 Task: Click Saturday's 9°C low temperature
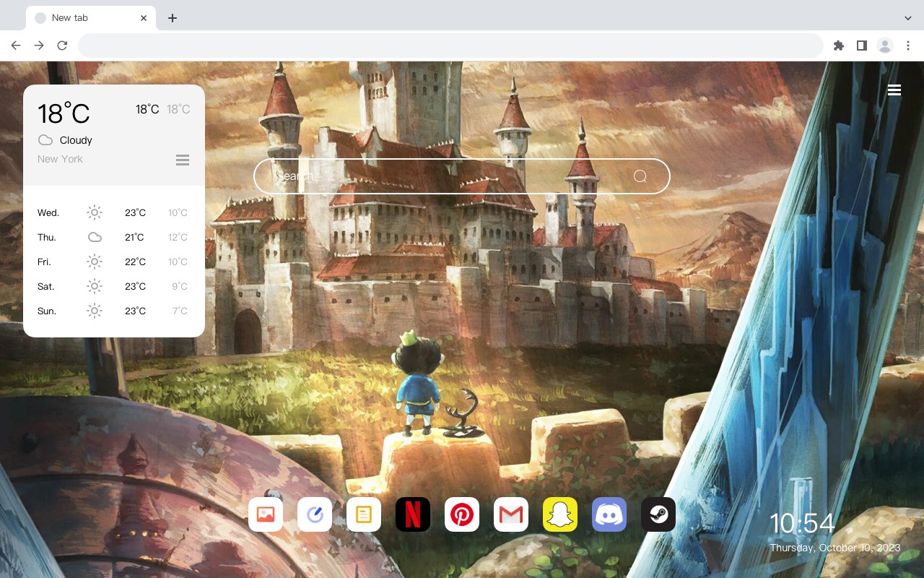tap(180, 286)
